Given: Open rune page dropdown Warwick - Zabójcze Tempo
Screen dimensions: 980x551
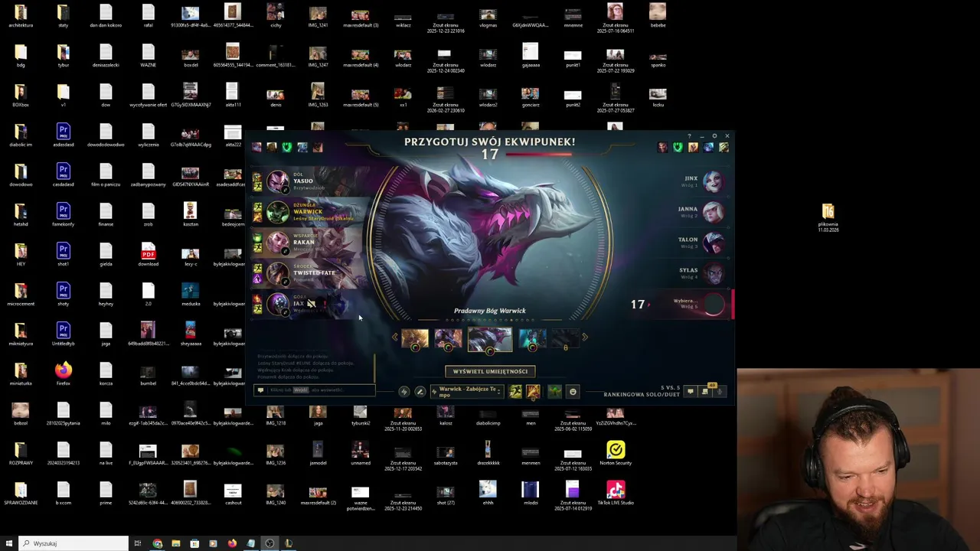Looking at the screenshot, I should 466,392.
